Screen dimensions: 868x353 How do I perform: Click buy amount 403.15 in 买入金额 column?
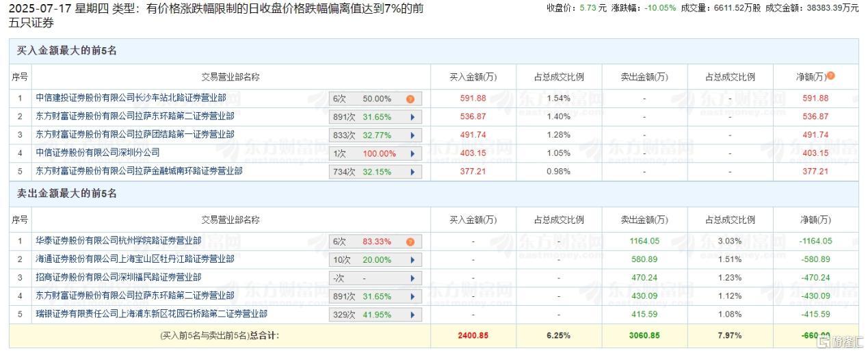[x=473, y=153]
